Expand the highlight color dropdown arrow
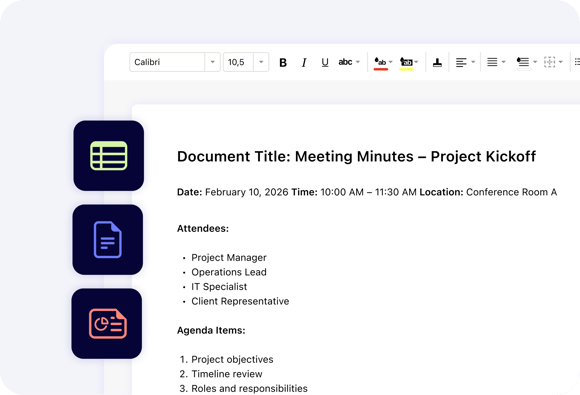Screen dimensions: 580x395 (417, 62)
